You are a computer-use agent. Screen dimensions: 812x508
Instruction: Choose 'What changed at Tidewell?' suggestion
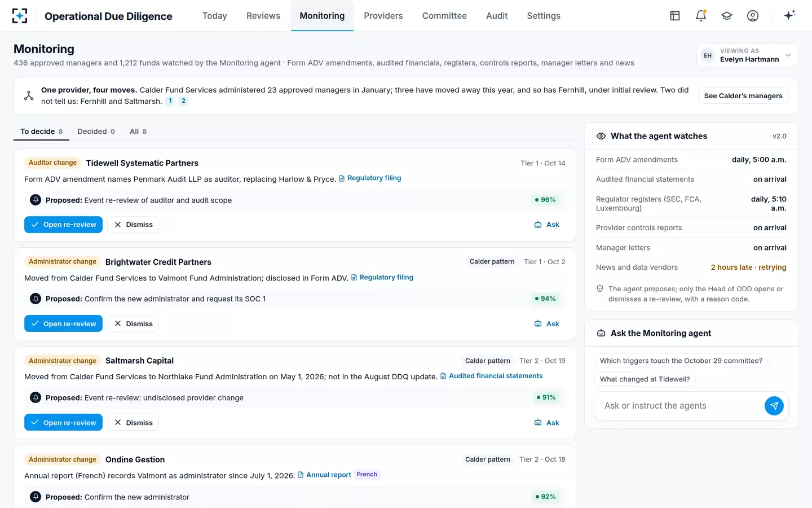point(645,379)
